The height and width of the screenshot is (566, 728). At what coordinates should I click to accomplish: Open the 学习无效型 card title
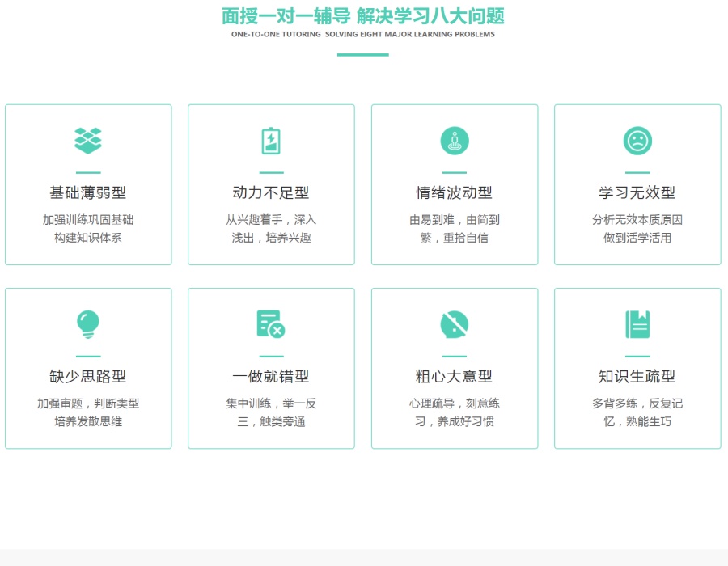(637, 192)
